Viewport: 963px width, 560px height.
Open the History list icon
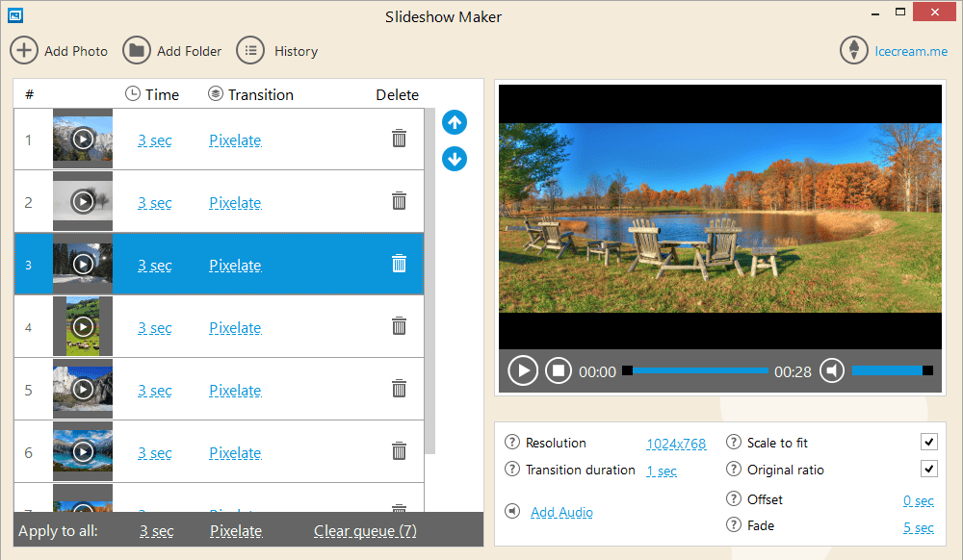pyautogui.click(x=250, y=50)
